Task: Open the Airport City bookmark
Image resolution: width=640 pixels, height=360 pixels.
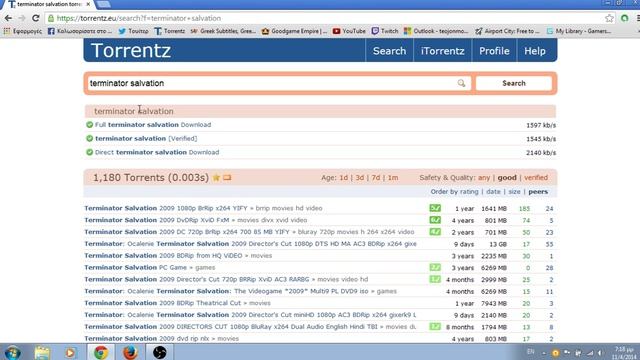Action: click(507, 31)
